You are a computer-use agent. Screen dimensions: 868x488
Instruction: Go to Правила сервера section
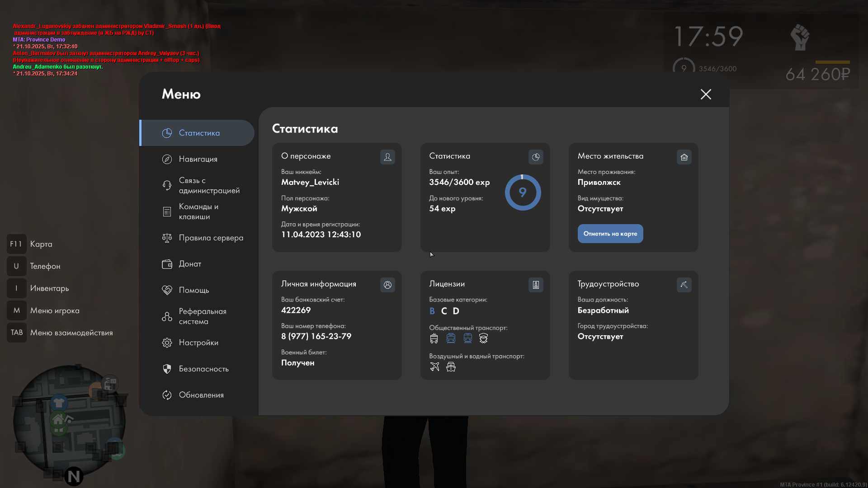coord(211,238)
